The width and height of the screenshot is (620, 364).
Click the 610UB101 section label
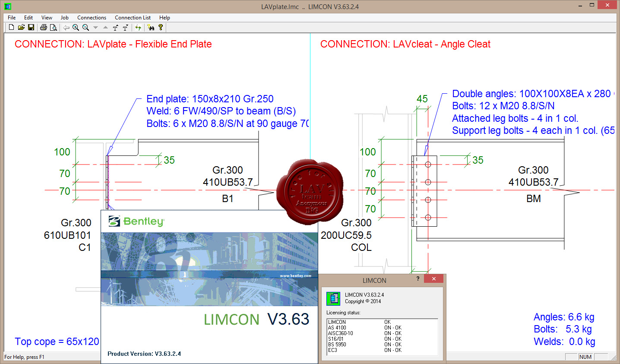point(67,235)
